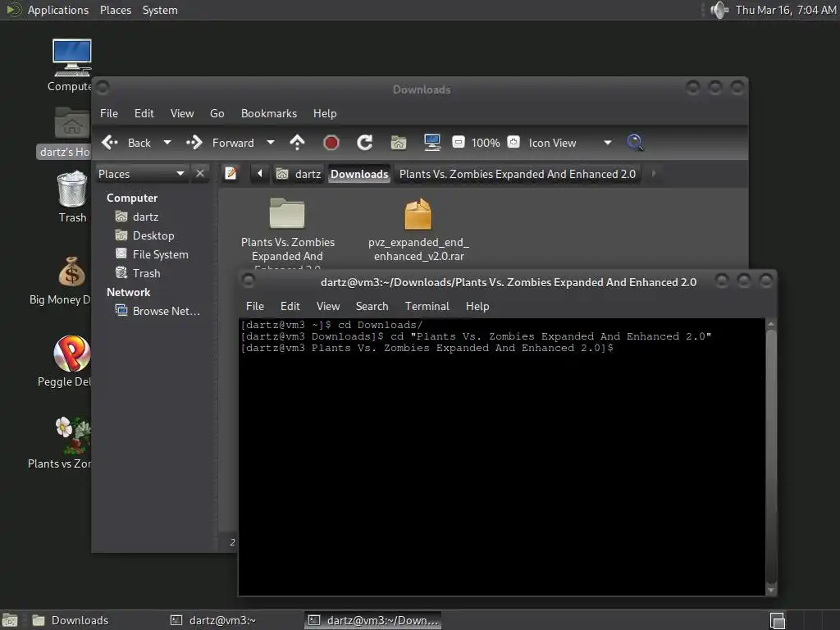Open Home folder toolbar icon
The width and height of the screenshot is (840, 630).
click(398, 143)
